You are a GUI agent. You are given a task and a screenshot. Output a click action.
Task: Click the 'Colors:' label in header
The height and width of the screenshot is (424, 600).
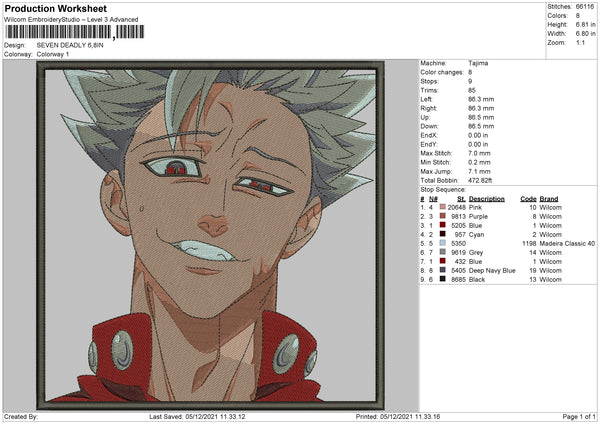[558, 16]
